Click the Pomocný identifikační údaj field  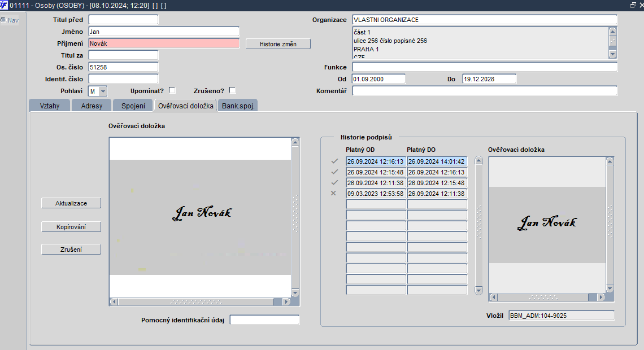[264, 320]
